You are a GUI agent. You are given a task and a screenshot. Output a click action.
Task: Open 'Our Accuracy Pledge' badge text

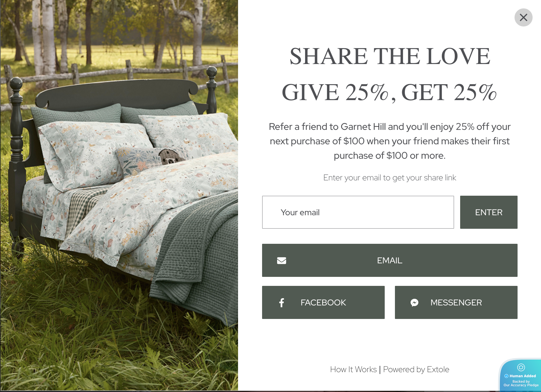click(x=521, y=385)
